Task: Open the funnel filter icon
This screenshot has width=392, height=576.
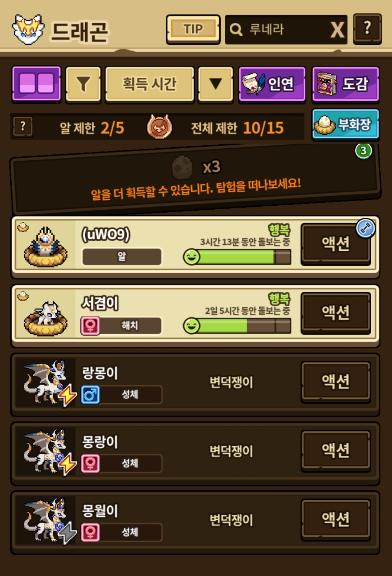Action: point(83,84)
